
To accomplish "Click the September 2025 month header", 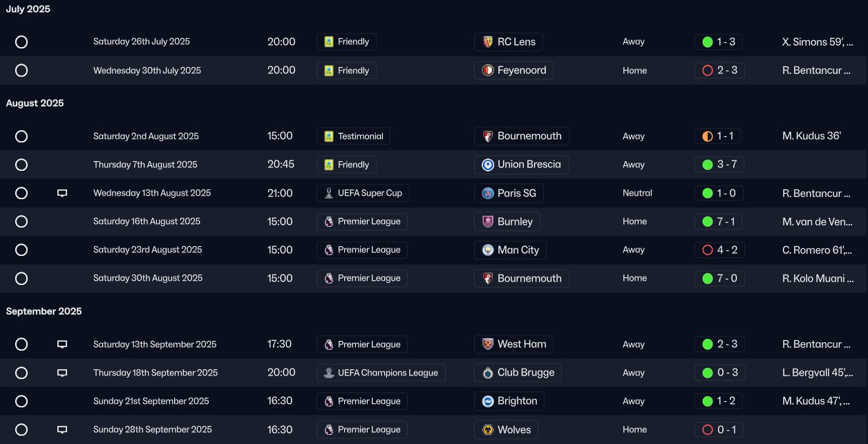I will pos(44,311).
